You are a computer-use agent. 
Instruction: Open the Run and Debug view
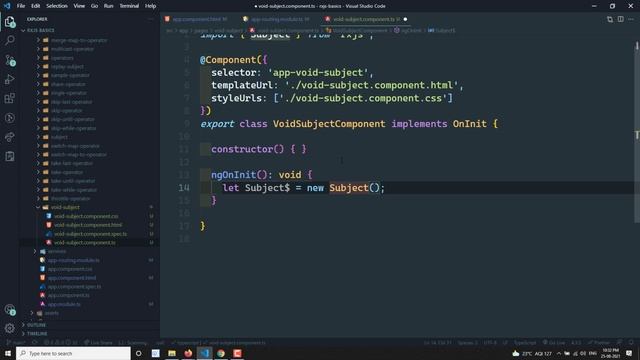(10, 79)
